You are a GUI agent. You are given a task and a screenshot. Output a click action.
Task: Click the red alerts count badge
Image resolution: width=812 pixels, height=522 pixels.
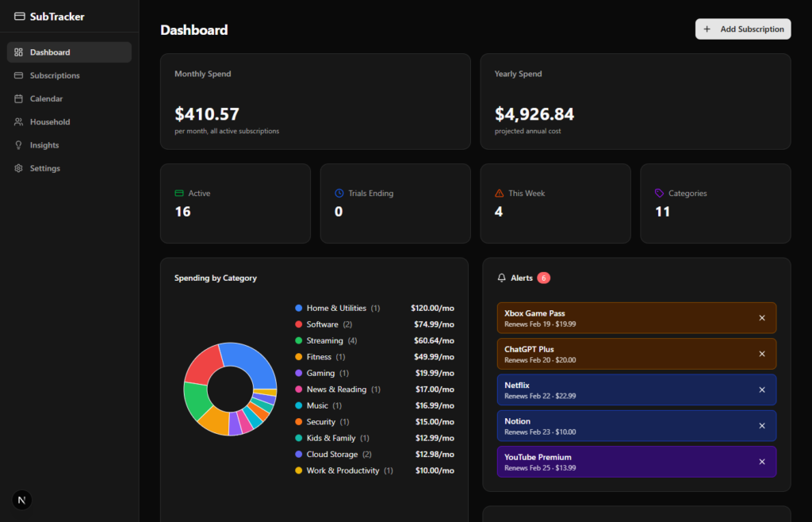[544, 278]
